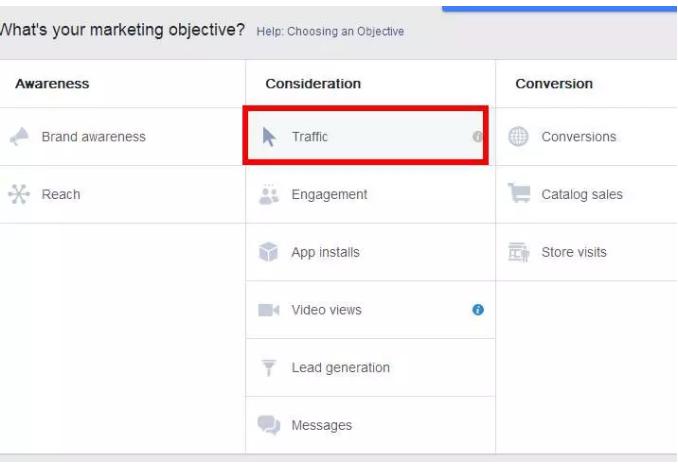Open the Traffic info tooltip icon

pyautogui.click(x=478, y=137)
